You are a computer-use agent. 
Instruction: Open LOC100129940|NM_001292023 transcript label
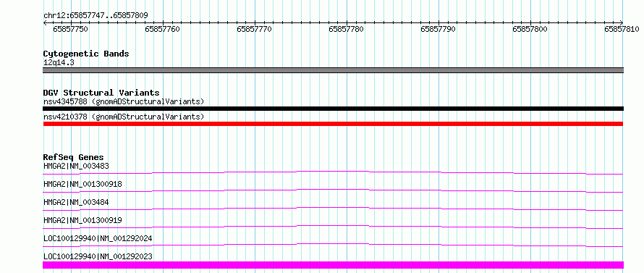(98, 256)
